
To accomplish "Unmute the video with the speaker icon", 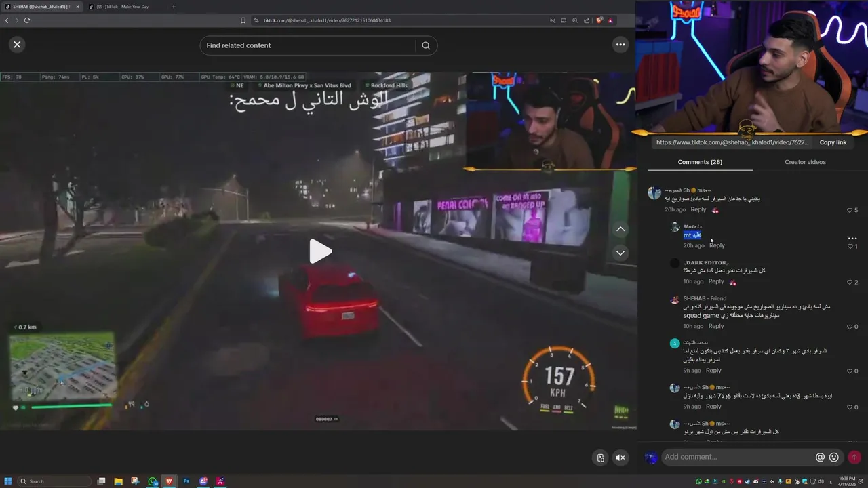I will click(x=620, y=457).
